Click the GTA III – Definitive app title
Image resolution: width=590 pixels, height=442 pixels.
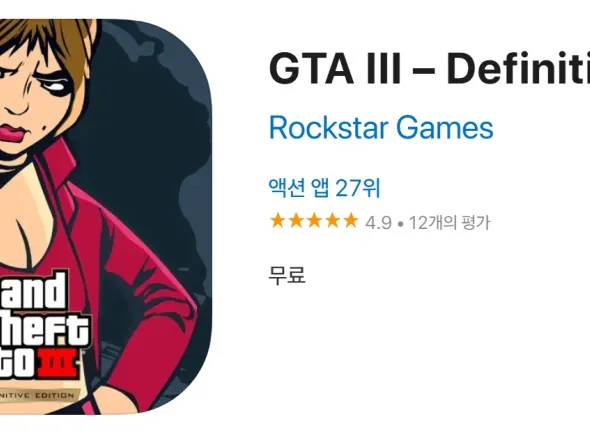point(429,69)
